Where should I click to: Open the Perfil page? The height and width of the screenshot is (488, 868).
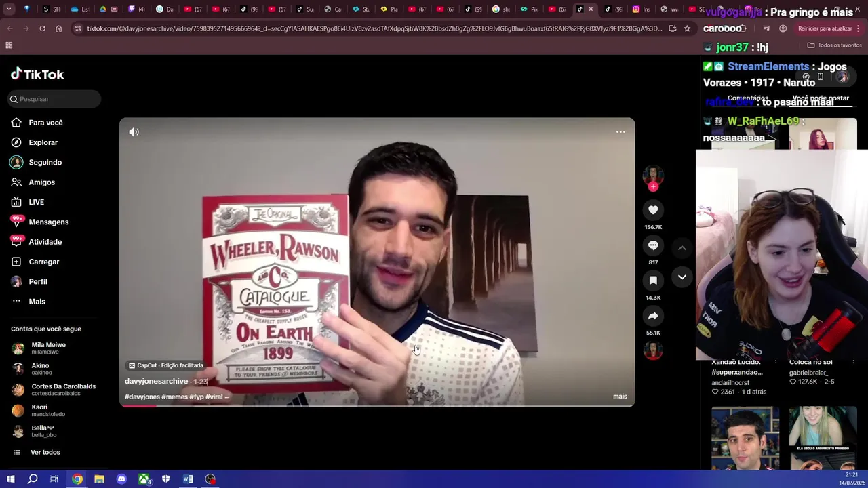point(37,281)
